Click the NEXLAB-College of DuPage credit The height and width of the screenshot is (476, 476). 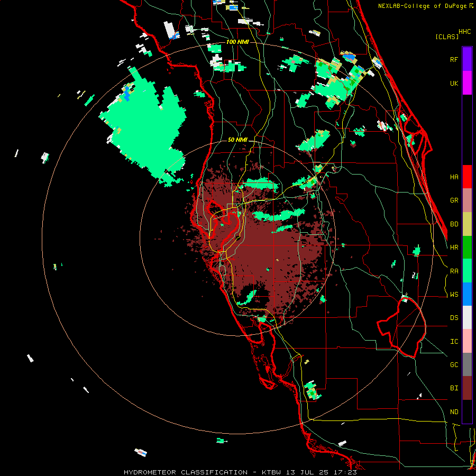pyautogui.click(x=426, y=6)
